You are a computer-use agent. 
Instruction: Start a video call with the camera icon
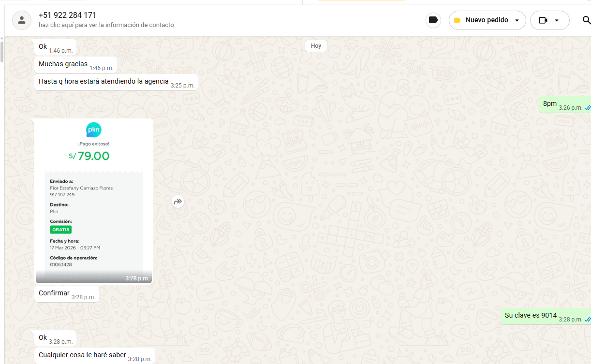tap(543, 20)
